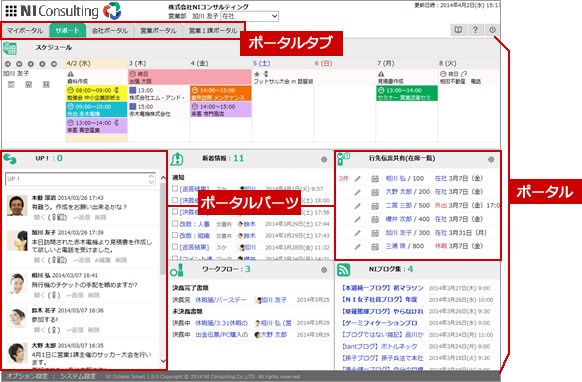The height and width of the screenshot is (382, 582).
Task: Open settings gear in ワークフロー panel
Action: point(324,270)
